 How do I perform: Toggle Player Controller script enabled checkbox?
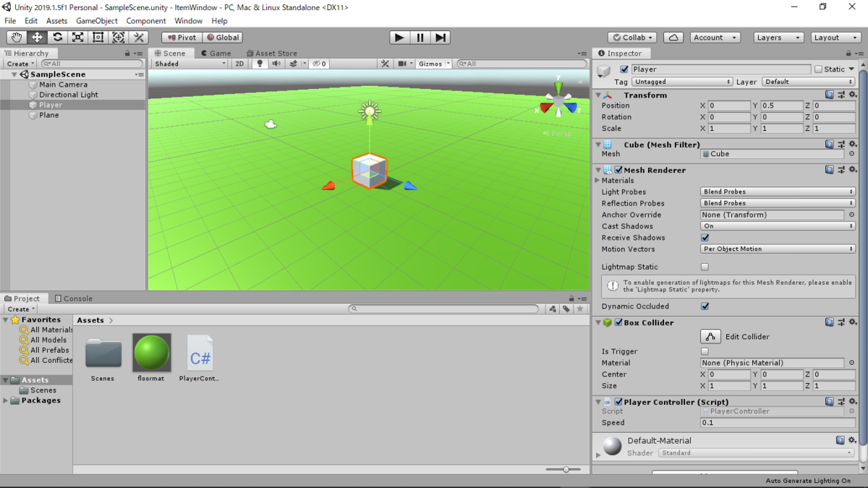[618, 402]
